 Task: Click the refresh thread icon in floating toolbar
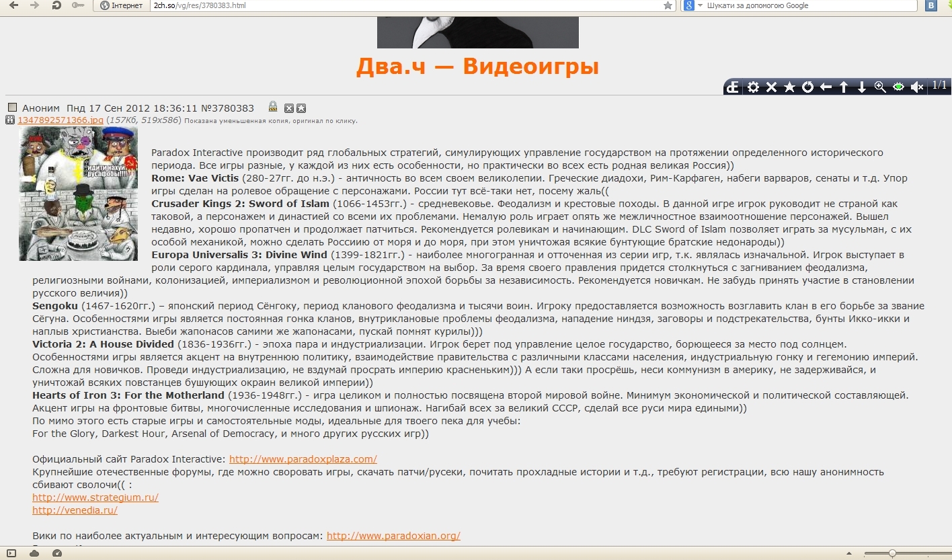coord(807,87)
